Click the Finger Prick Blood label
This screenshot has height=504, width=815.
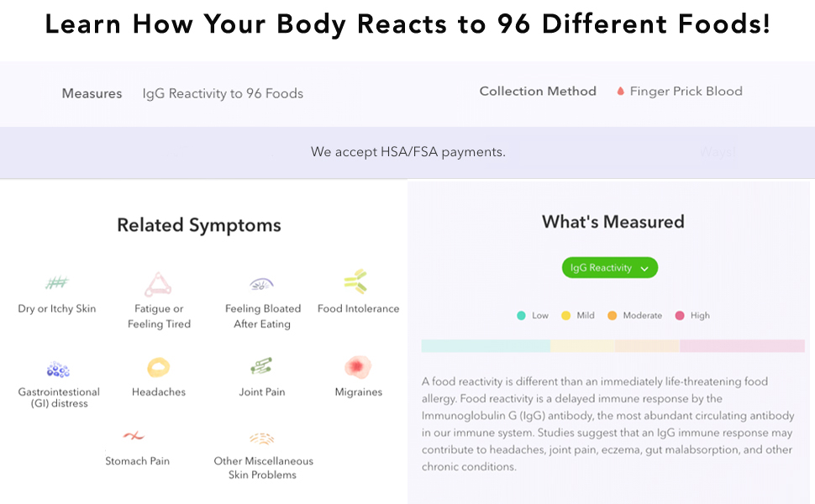point(686,92)
